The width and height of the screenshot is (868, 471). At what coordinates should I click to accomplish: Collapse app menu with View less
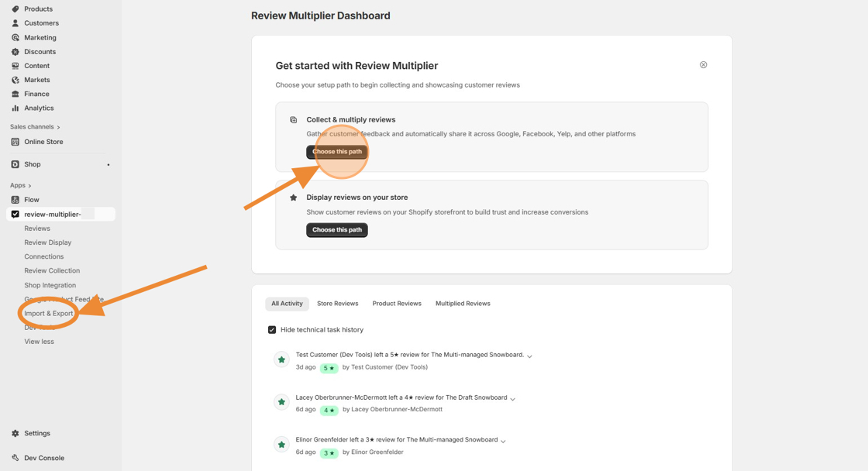[39, 342]
